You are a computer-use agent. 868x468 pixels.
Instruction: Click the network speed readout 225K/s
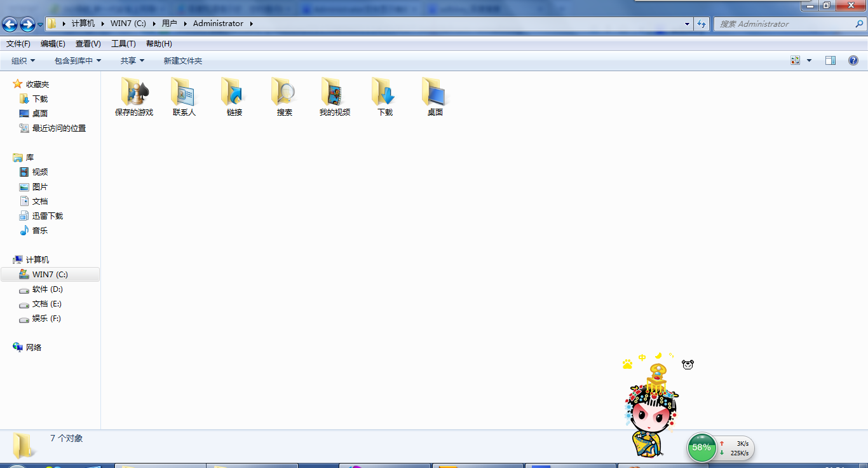click(740, 453)
